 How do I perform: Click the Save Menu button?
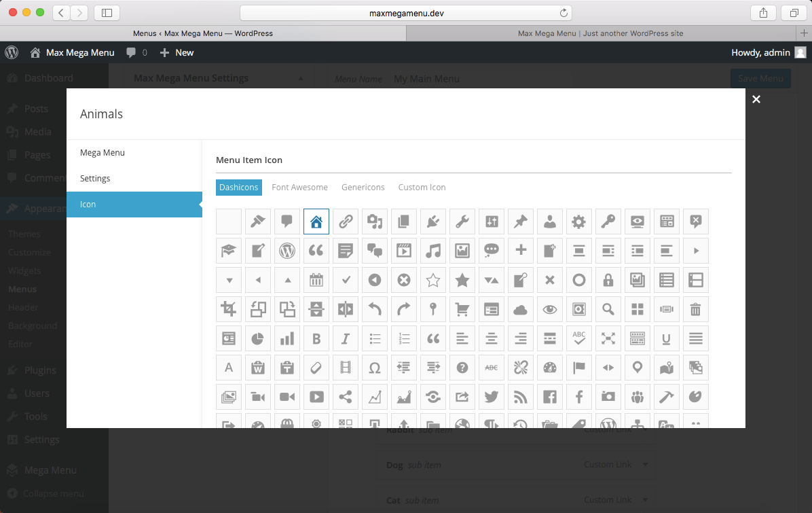point(760,78)
